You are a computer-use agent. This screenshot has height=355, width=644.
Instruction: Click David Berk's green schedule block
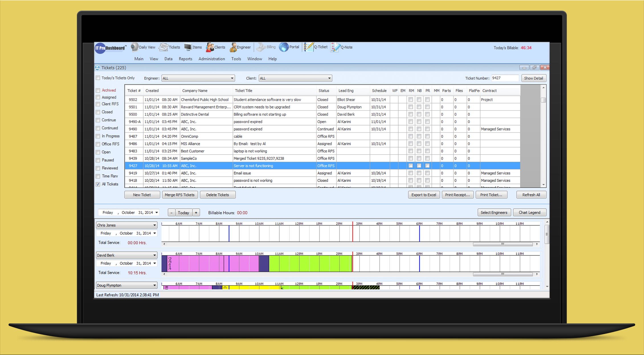pyautogui.click(x=310, y=263)
